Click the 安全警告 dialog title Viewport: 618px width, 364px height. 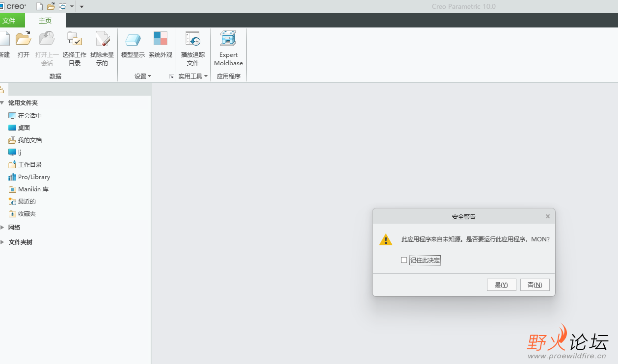click(x=464, y=216)
